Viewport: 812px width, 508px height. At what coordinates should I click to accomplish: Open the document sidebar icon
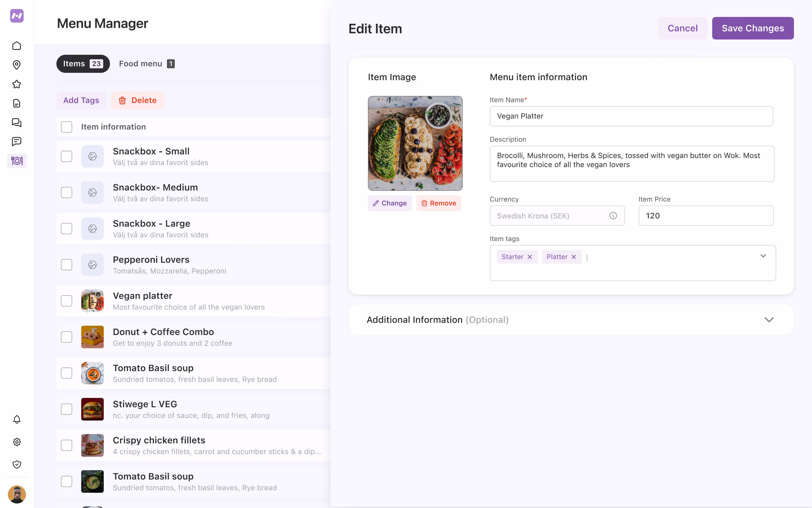click(17, 103)
